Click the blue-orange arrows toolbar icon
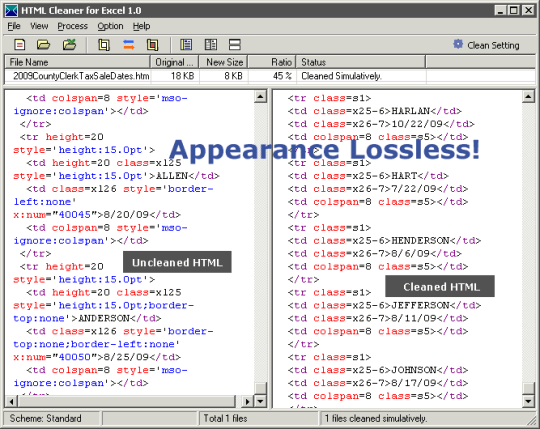This screenshot has width=540, height=429. point(128,45)
